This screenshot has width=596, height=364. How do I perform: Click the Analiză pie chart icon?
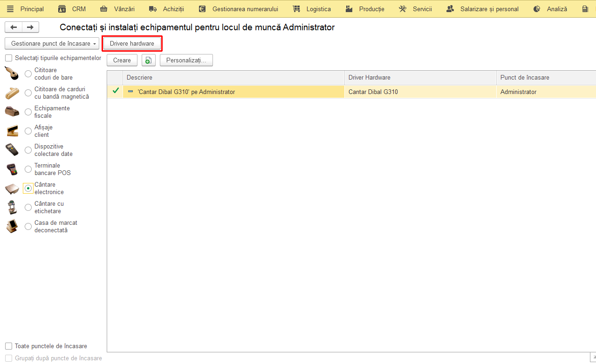537,9
